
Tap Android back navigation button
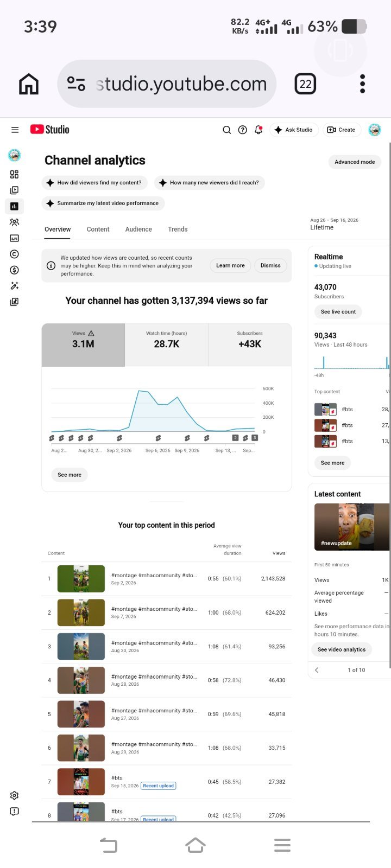pyautogui.click(x=109, y=845)
